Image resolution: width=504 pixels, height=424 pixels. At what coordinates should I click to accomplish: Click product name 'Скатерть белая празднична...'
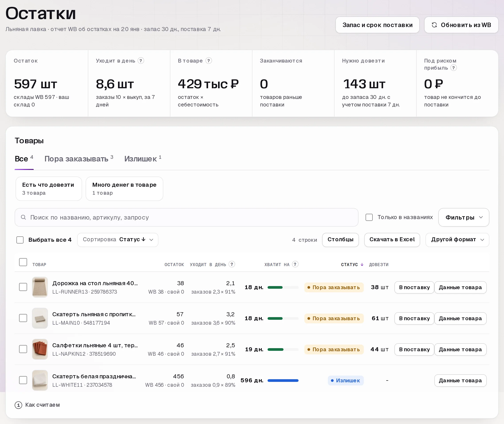tap(94, 376)
